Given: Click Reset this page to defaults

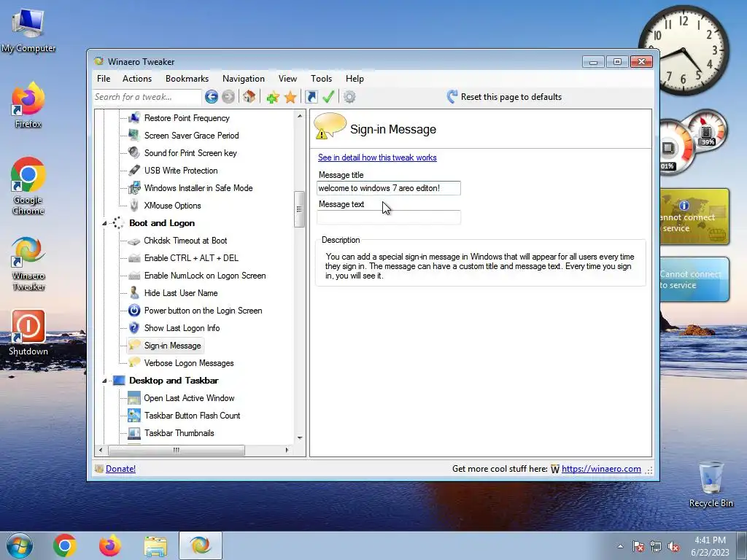Looking at the screenshot, I should point(505,97).
